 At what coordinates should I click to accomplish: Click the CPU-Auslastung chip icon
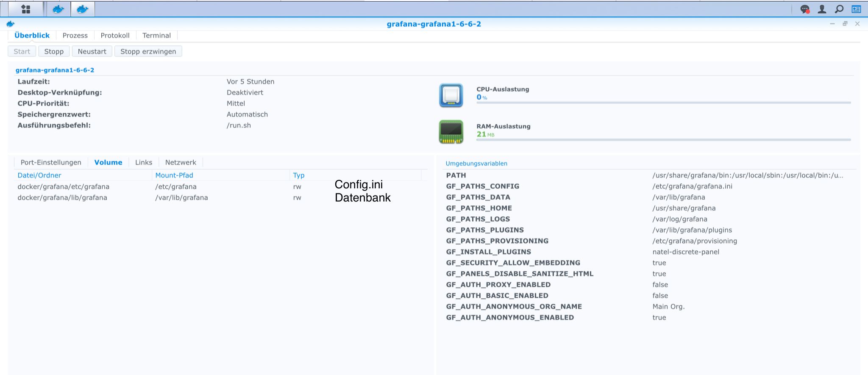coord(451,95)
